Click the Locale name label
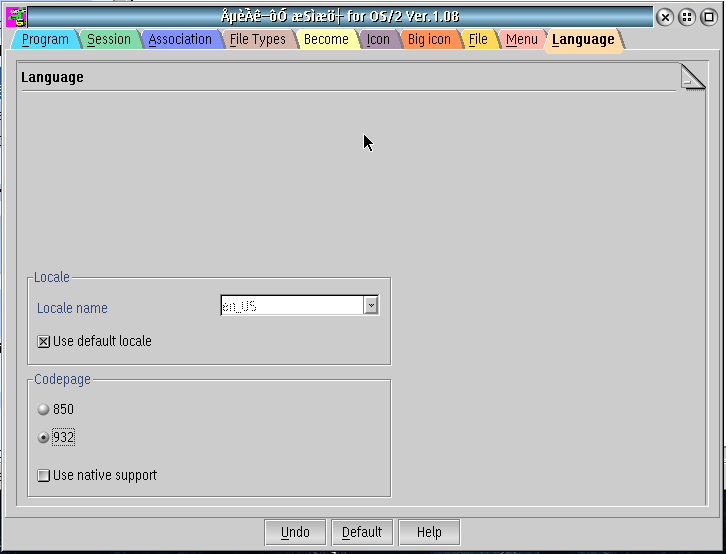The height and width of the screenshot is (554, 726). click(x=72, y=308)
